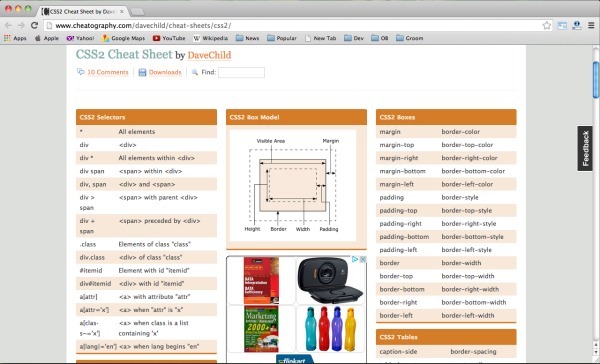This screenshot has height=364, width=600.
Task: Click the 'caption-side' table property cell
Action: (398, 351)
